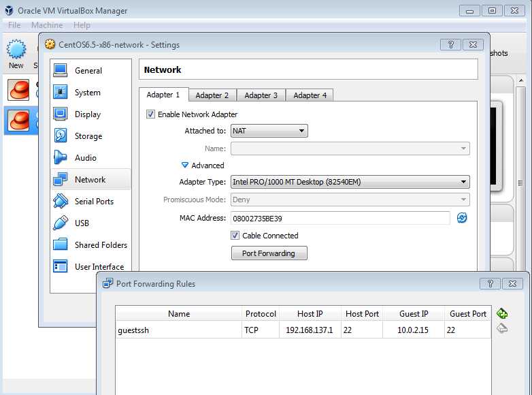Open General settings category icon
This screenshot has height=395, width=532.
(61, 70)
